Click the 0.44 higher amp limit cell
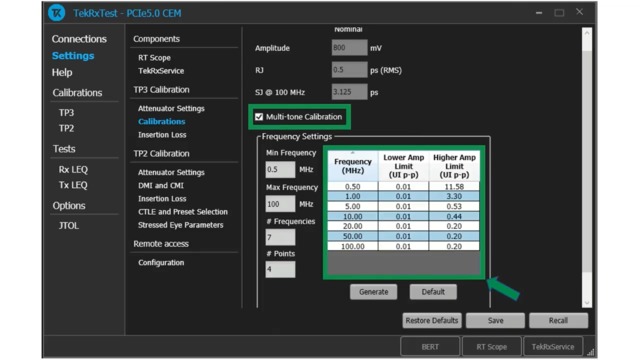 pyautogui.click(x=454, y=216)
